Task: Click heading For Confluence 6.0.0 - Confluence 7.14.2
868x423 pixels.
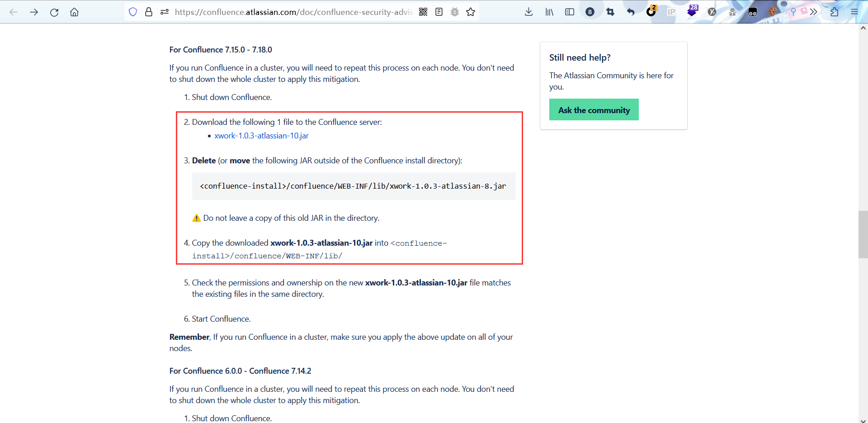Action: [241, 371]
